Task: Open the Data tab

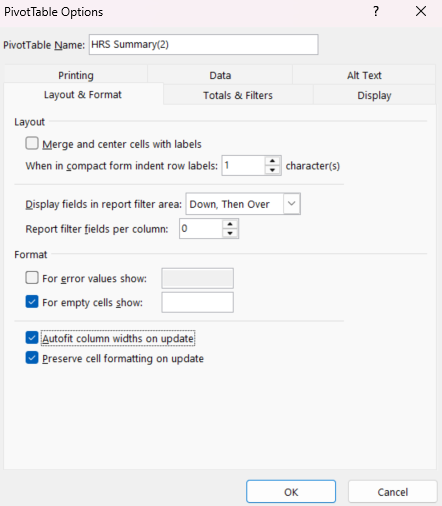Action: point(220,75)
